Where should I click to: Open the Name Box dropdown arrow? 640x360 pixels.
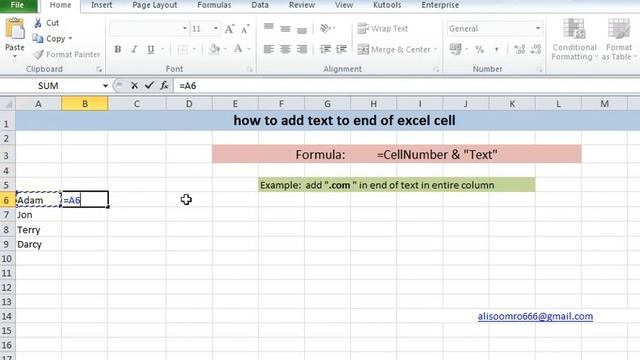(x=105, y=86)
